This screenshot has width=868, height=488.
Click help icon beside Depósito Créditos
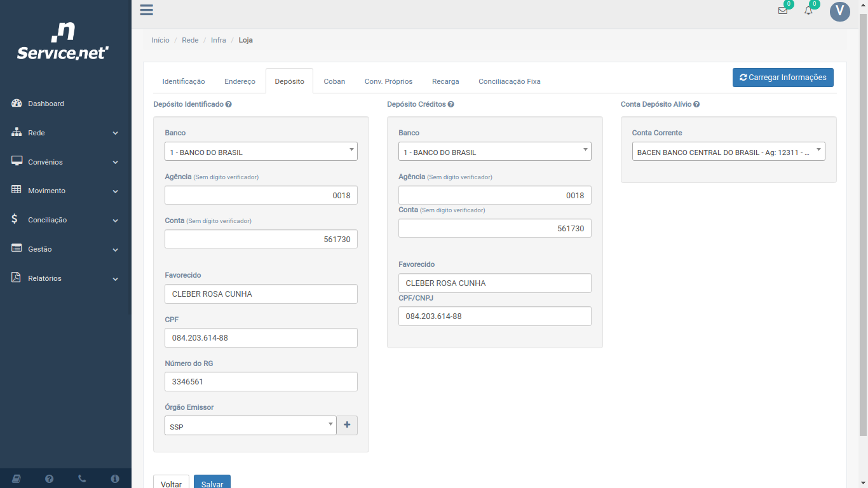(451, 104)
